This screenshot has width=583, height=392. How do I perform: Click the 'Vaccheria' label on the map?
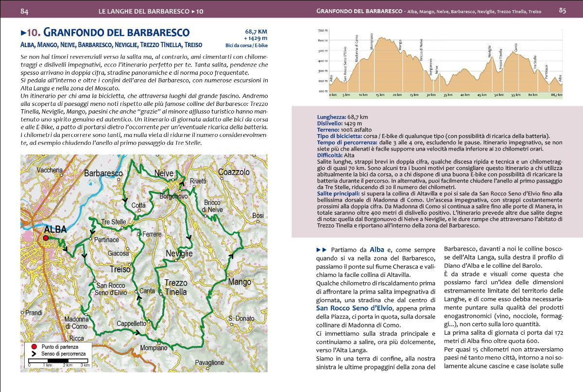point(50,170)
